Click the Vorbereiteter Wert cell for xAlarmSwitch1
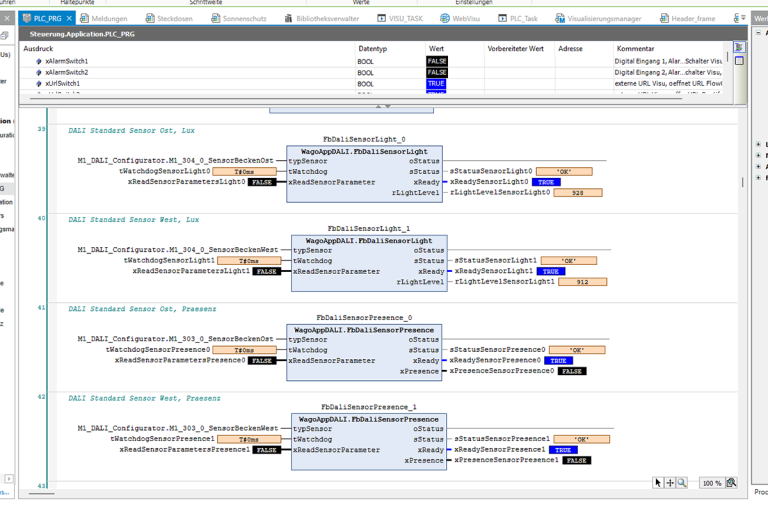 [x=520, y=61]
